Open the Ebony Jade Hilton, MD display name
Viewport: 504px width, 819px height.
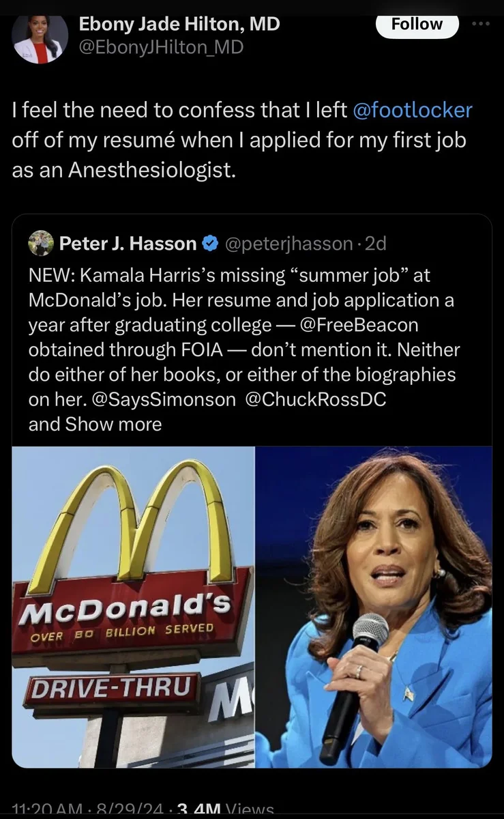179,24
